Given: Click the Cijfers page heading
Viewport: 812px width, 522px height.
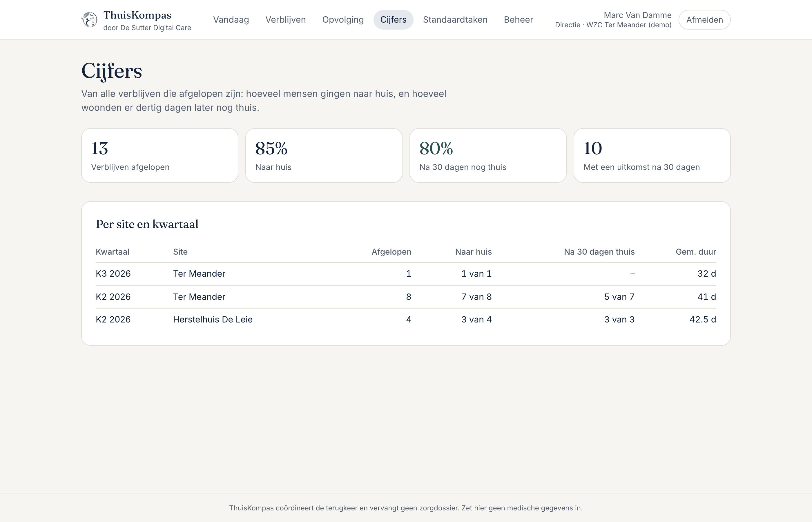Looking at the screenshot, I should [x=112, y=71].
